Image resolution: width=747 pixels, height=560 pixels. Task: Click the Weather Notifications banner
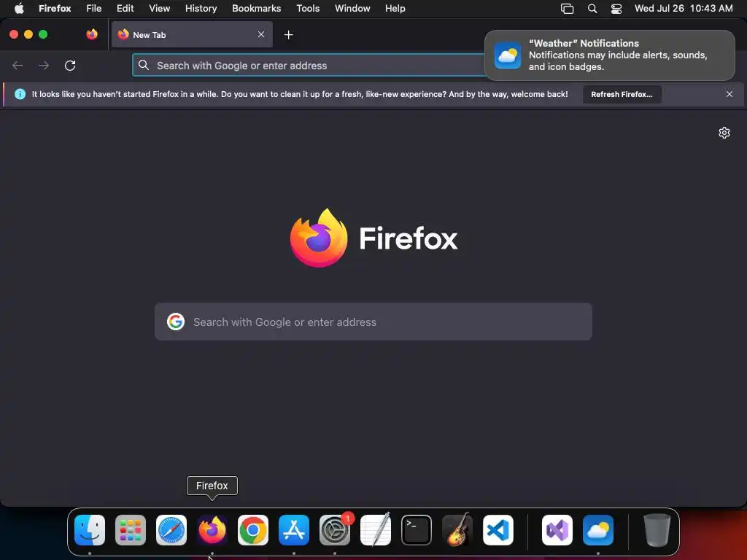[609, 55]
